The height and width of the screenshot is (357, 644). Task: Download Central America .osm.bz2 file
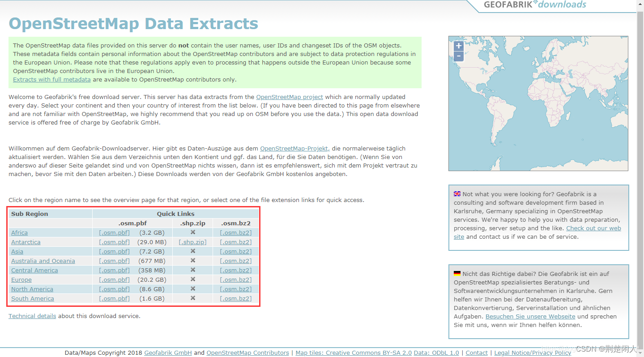click(x=236, y=270)
